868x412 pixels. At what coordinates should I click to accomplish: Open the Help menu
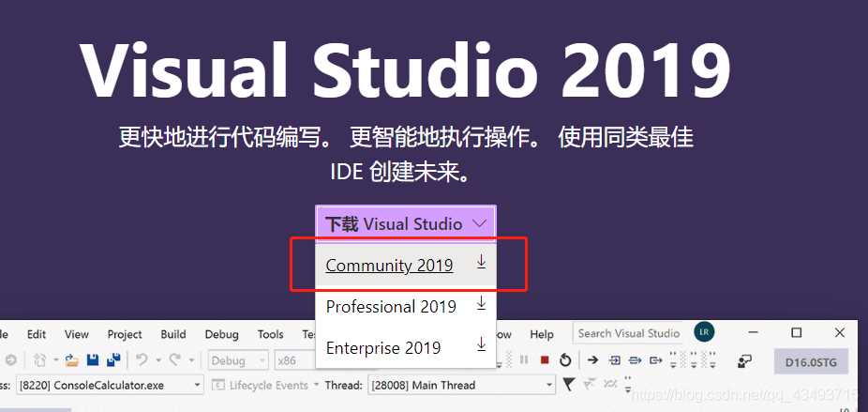pyautogui.click(x=542, y=334)
